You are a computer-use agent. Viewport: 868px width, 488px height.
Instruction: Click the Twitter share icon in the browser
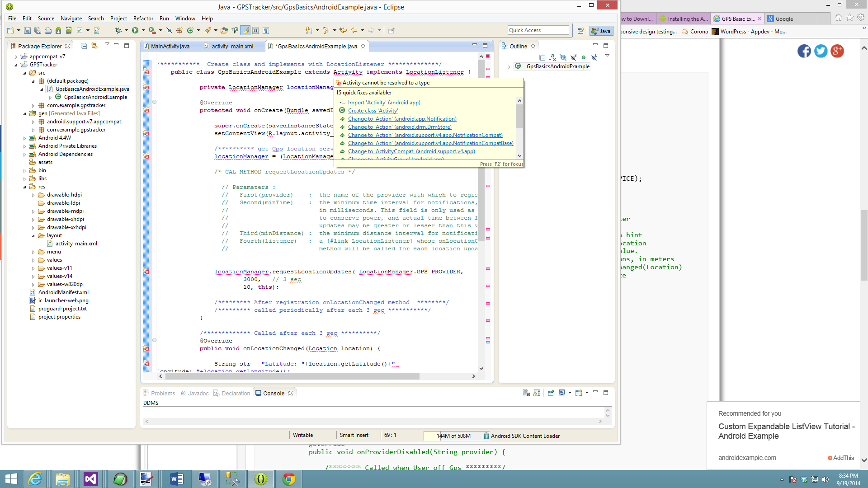(x=821, y=51)
